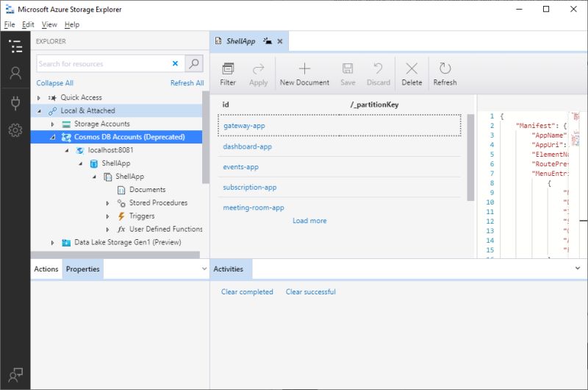588x390 pixels.
Task: Collapse the Activities panel chevron
Action: pos(578,269)
